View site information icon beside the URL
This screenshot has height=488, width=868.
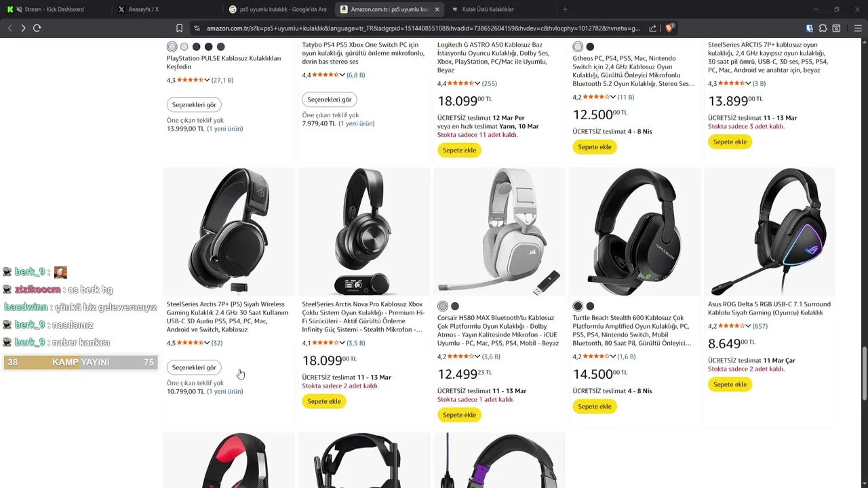[x=197, y=28]
